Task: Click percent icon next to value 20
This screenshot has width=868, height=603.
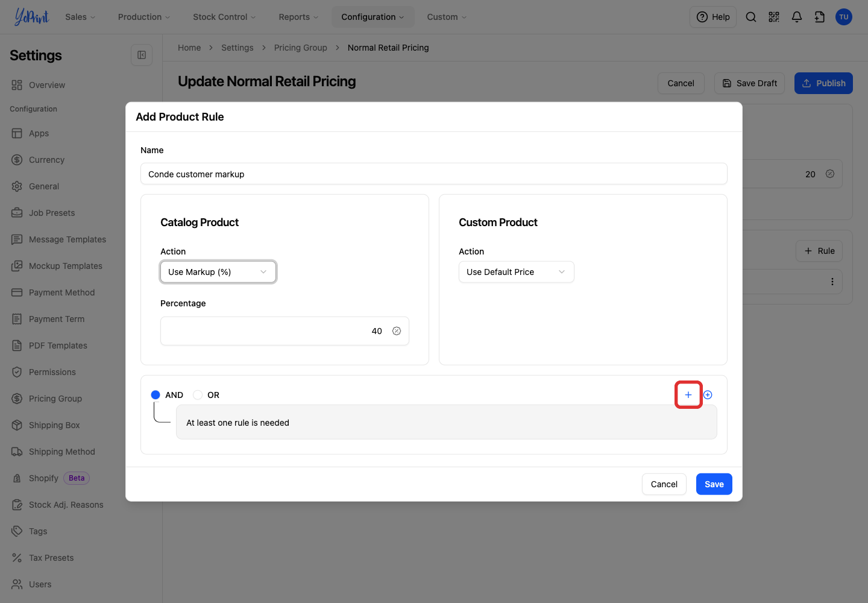Action: point(830,174)
